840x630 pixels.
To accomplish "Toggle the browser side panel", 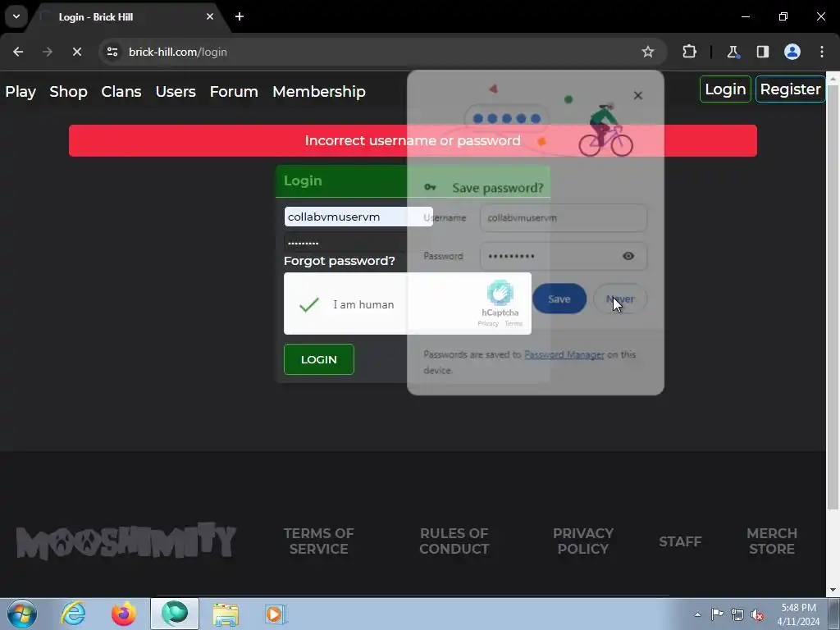I will [762, 52].
